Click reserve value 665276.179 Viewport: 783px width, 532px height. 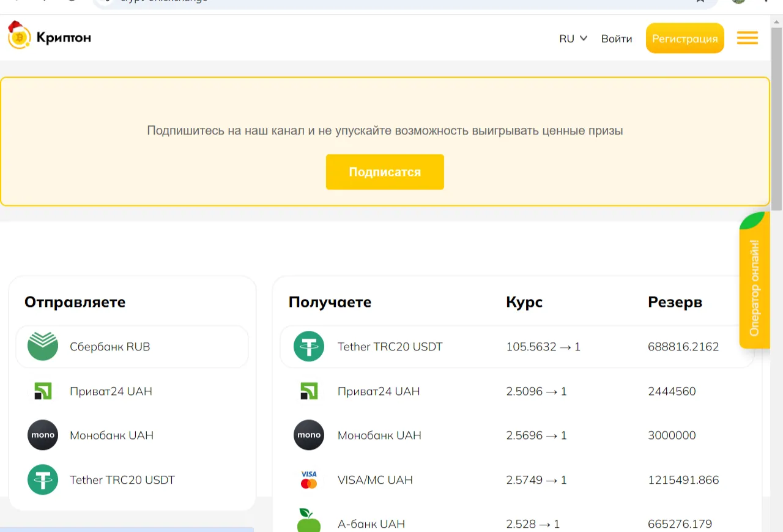[680, 524]
